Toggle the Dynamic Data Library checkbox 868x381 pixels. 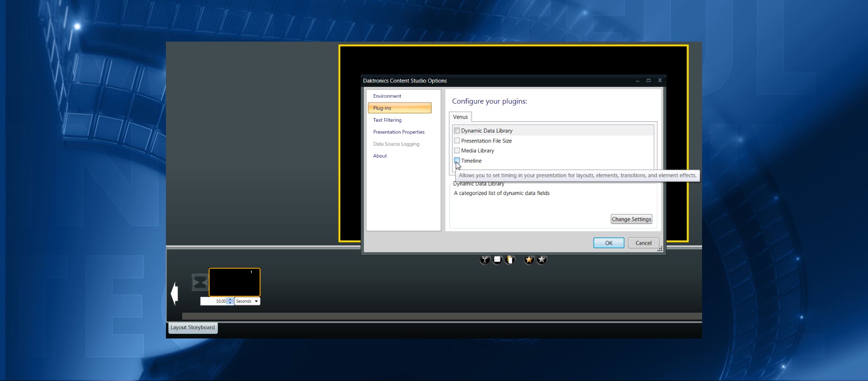tap(457, 131)
